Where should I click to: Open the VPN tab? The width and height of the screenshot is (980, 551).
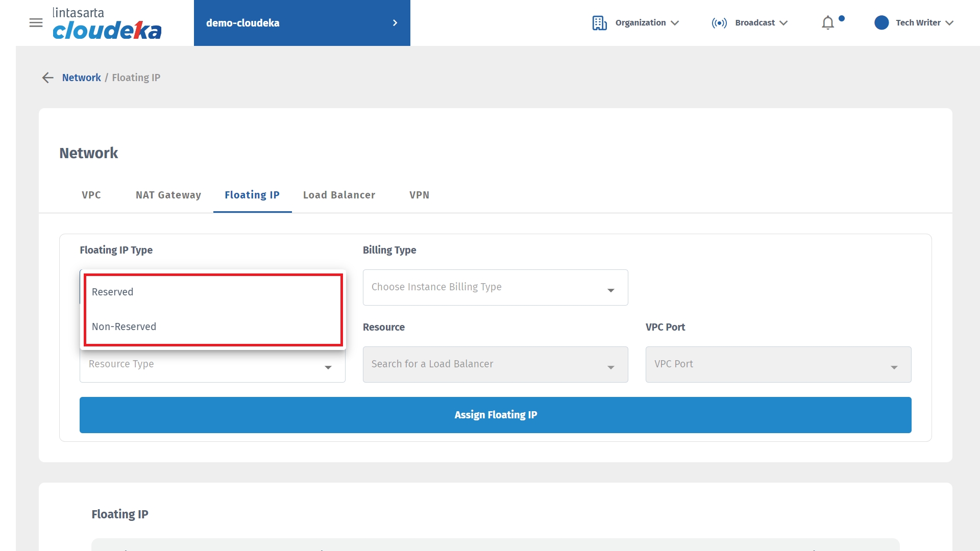[x=419, y=195]
